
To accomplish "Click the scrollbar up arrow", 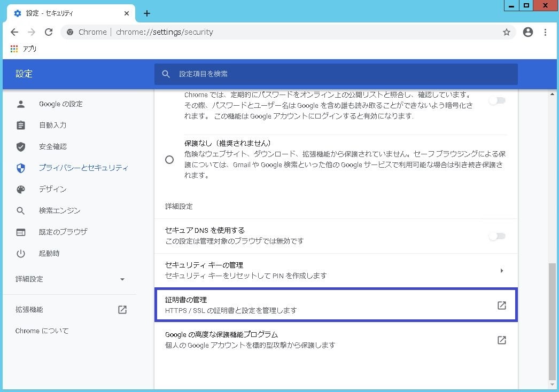I will click(x=552, y=94).
